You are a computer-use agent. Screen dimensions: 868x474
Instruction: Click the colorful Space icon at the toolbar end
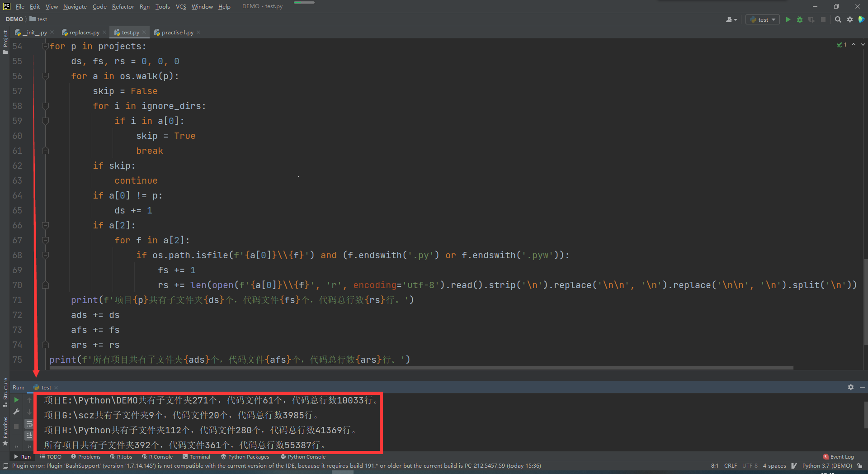coord(861,19)
